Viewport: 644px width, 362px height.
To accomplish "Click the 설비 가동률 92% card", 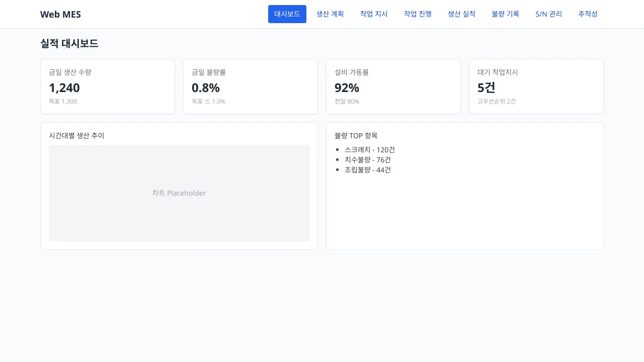I will [393, 86].
